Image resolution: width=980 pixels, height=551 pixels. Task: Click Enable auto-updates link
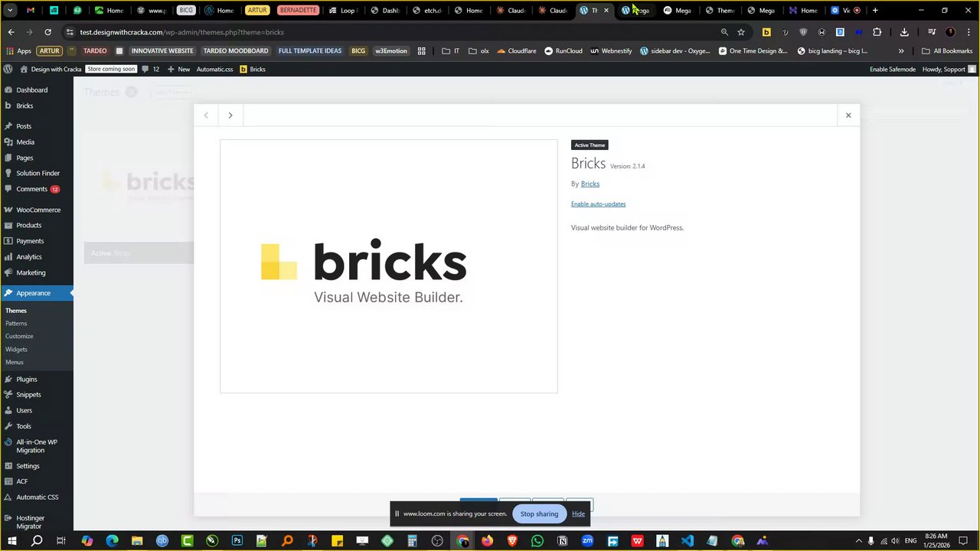point(598,204)
